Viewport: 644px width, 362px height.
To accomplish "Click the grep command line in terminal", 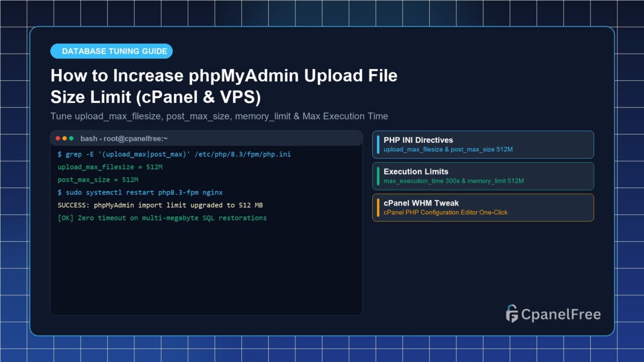I will [174, 154].
